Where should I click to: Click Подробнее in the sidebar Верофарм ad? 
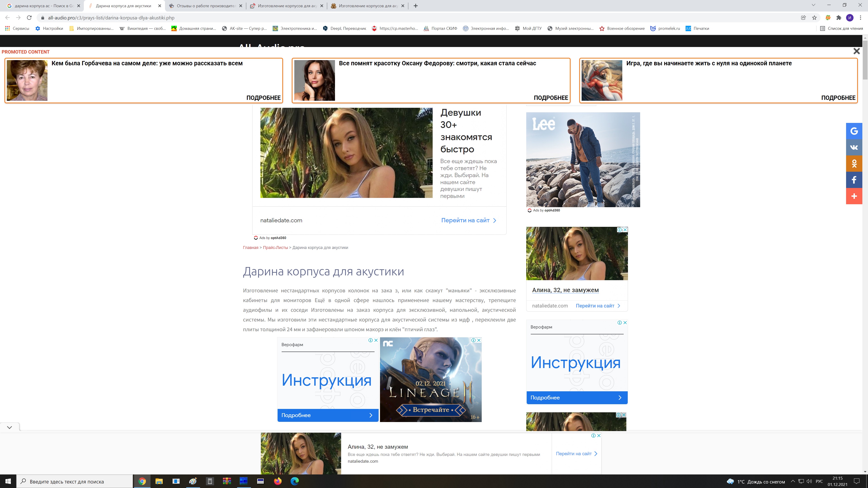(577, 398)
